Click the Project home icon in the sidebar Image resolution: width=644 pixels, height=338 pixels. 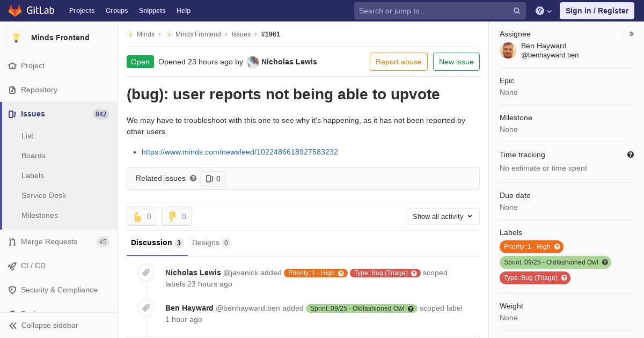click(12, 65)
